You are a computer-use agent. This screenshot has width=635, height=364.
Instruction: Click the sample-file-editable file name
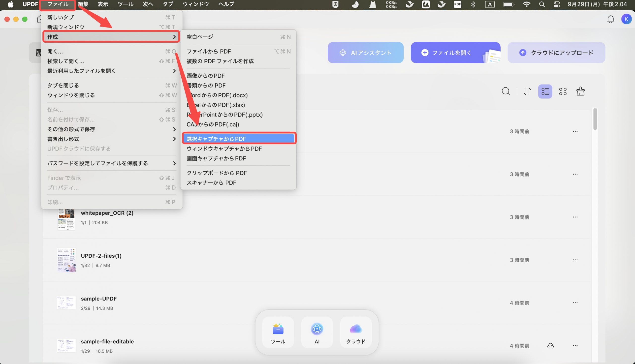coord(107,341)
